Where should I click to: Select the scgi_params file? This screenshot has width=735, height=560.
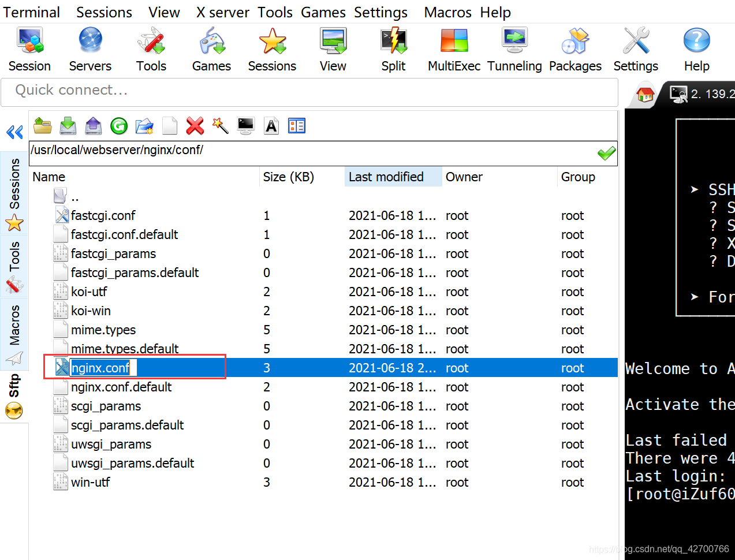pos(323,406)
